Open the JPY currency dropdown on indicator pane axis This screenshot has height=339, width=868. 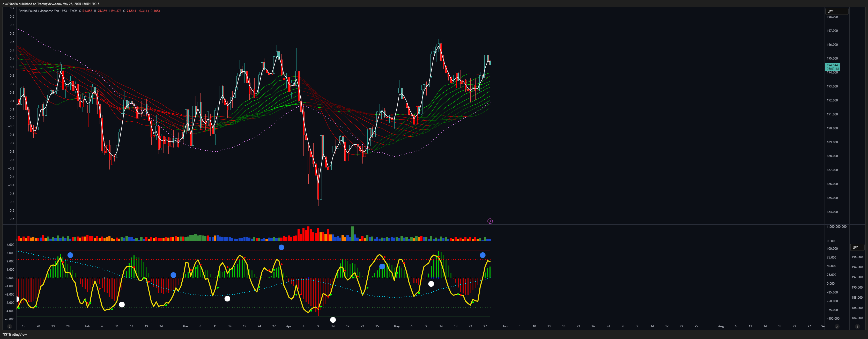(x=857, y=247)
